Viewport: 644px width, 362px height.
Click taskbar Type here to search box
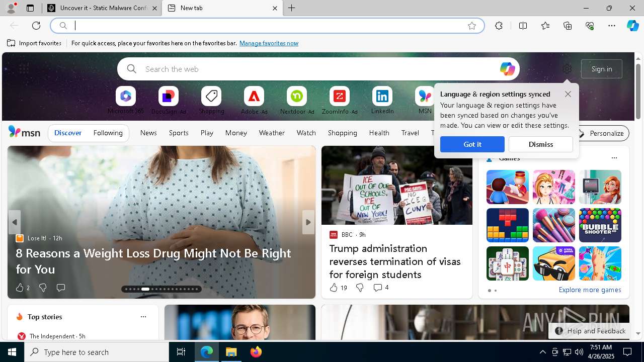point(97,352)
